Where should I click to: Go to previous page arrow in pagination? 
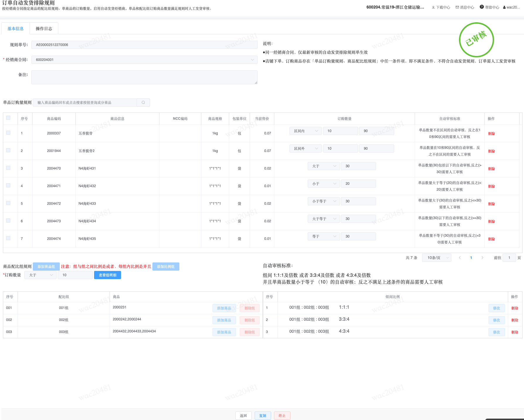(x=460, y=258)
